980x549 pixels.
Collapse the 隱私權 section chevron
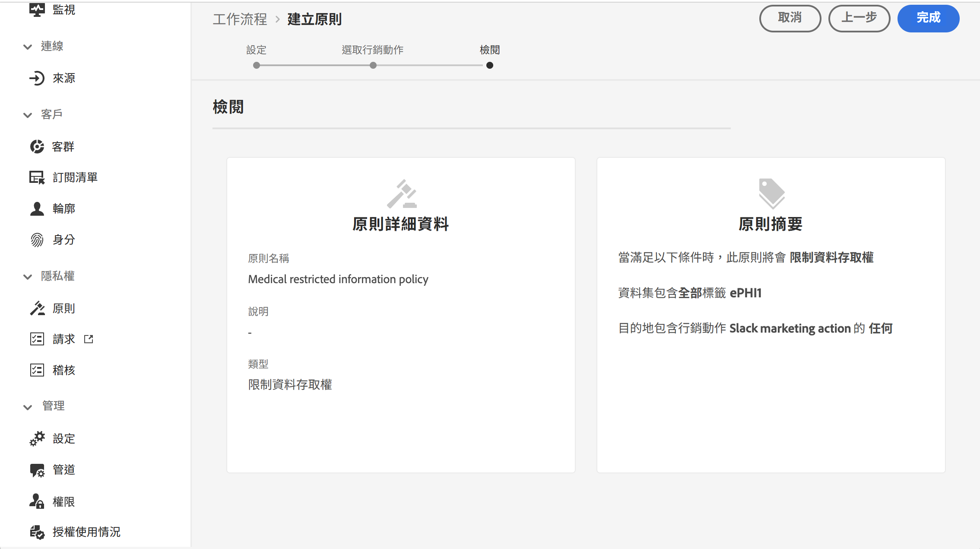coord(28,277)
